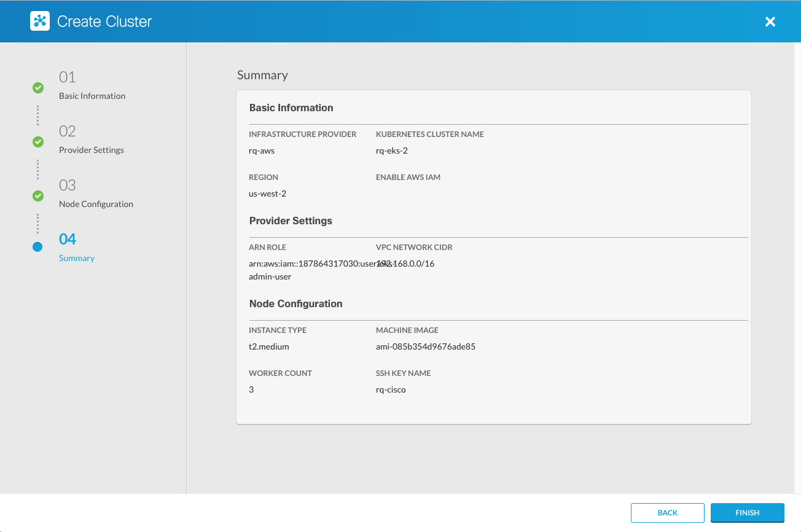Click the rq-eks-2 cluster name value
801x532 pixels.
pos(391,151)
